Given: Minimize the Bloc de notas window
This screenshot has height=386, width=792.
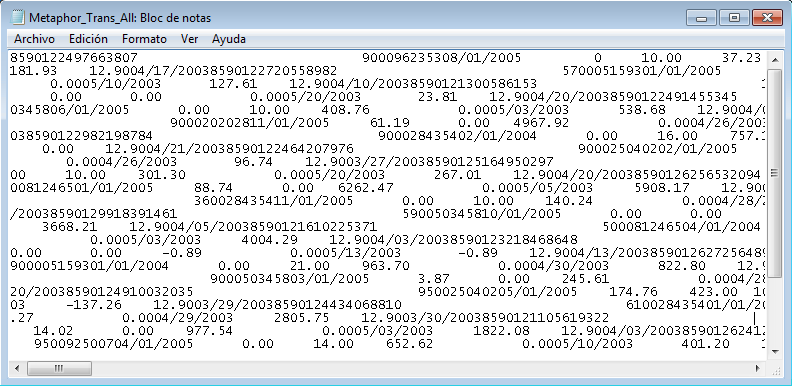Looking at the screenshot, I should coord(702,18).
